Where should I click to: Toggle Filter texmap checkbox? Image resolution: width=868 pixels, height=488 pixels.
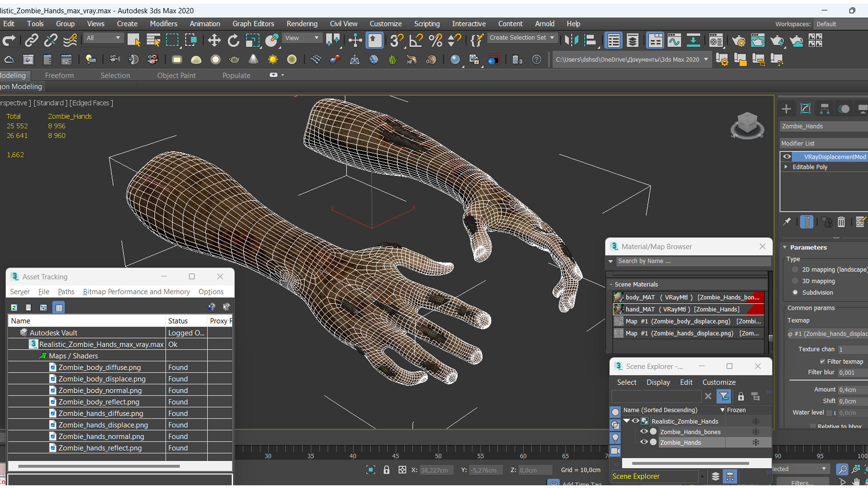(822, 361)
